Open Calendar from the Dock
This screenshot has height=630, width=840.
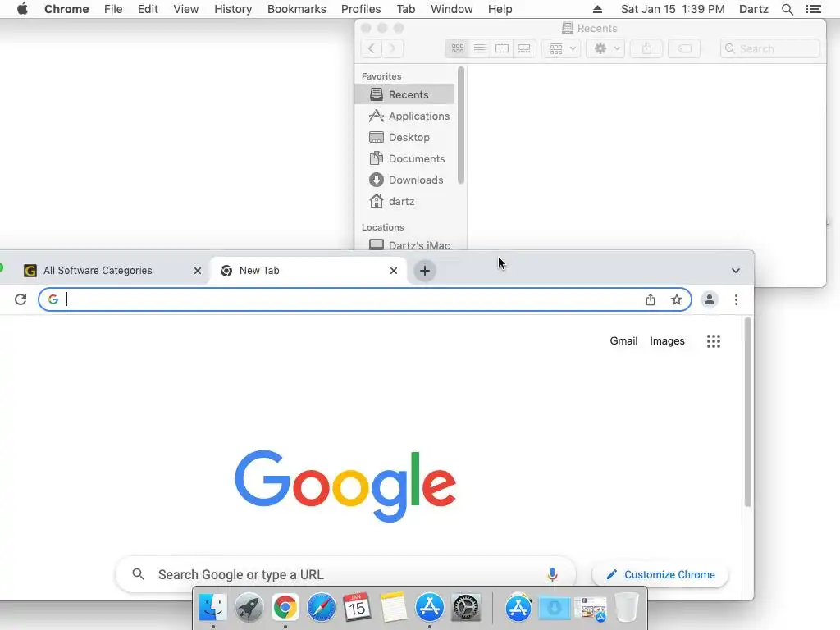(358, 607)
